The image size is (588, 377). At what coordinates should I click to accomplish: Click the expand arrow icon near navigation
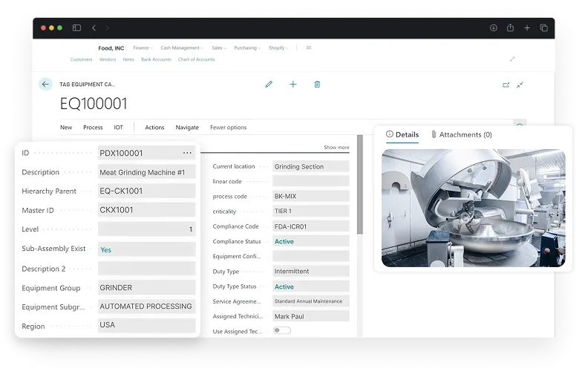click(x=512, y=59)
